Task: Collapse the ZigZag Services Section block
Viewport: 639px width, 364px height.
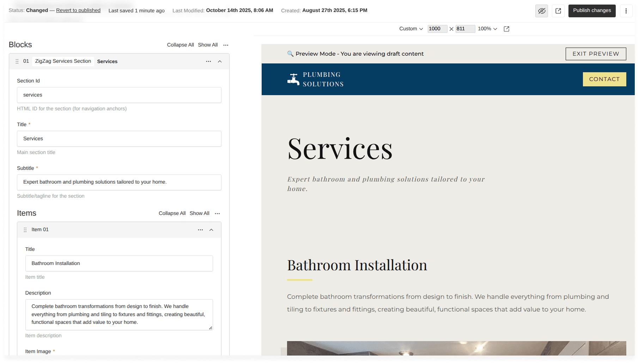Action: coord(220,61)
